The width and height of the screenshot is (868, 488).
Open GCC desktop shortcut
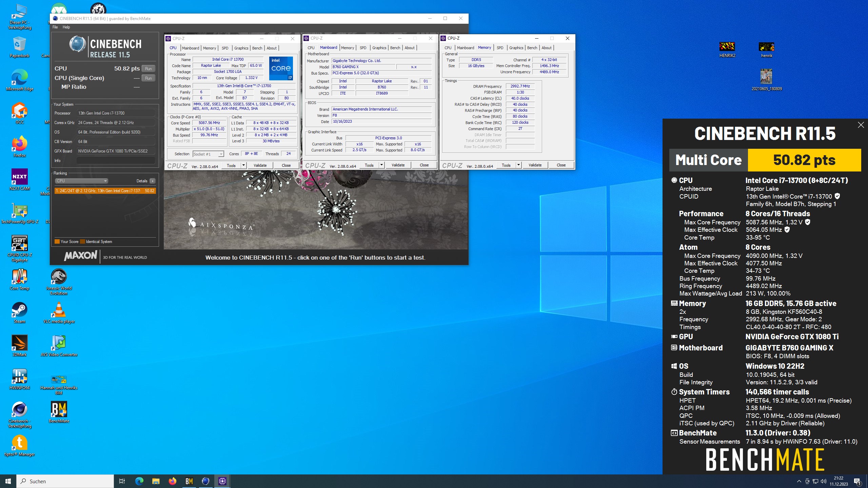pos(19,114)
